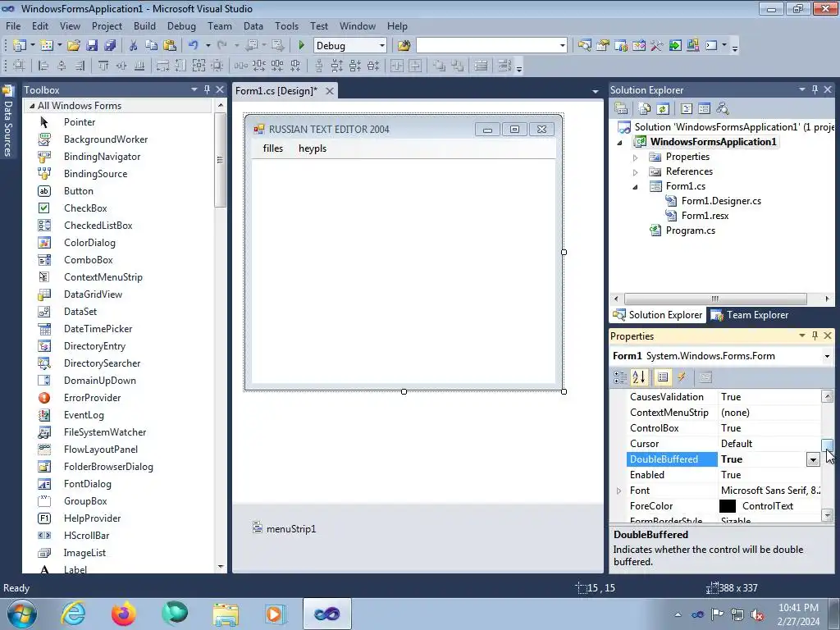Click the ForeColor black color swatch
This screenshot has height=630, width=840.
coord(727,505)
